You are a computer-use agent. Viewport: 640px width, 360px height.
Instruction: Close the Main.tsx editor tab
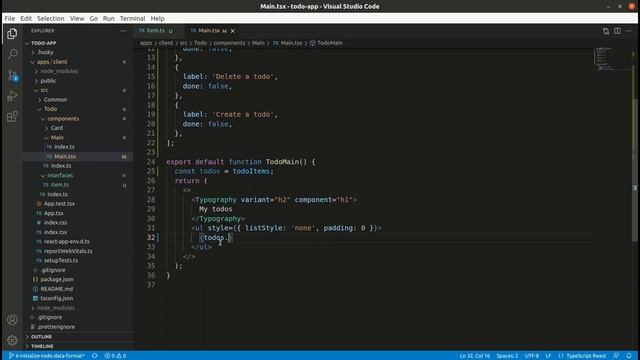pos(233,31)
